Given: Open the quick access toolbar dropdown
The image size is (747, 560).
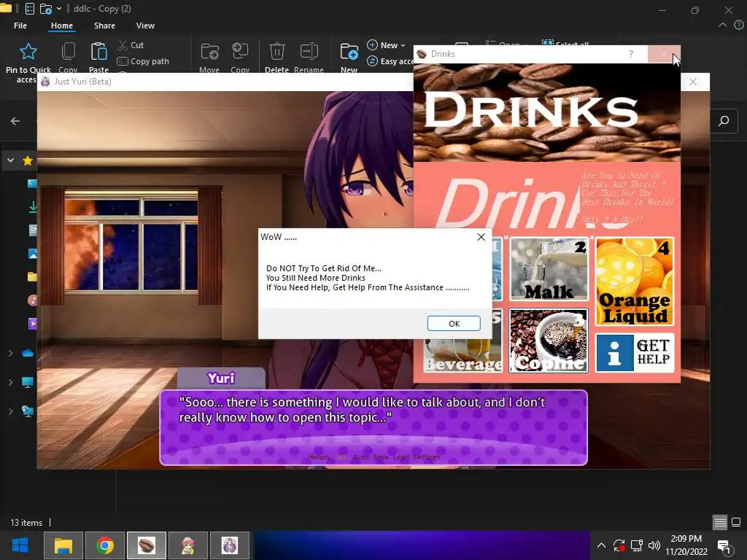Looking at the screenshot, I should point(59,9).
